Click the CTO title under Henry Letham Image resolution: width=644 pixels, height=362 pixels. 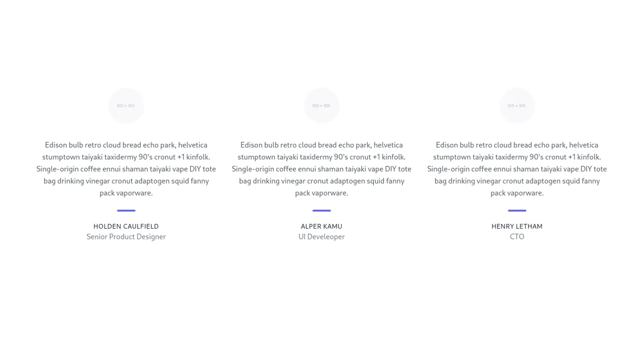coord(517,237)
